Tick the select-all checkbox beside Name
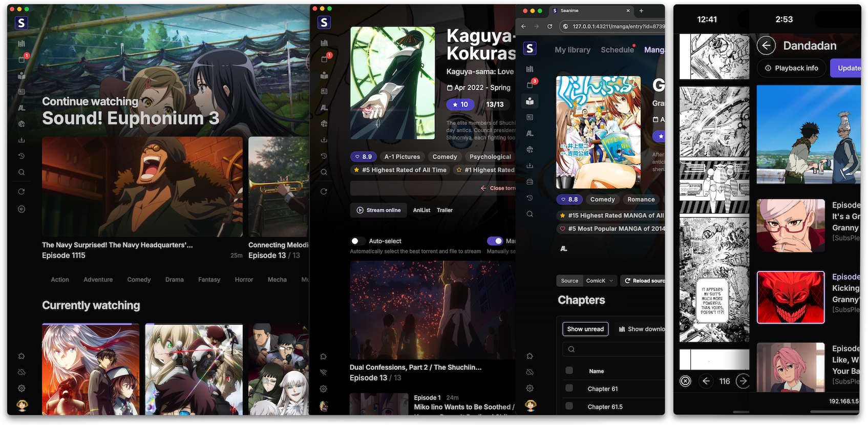This screenshot has height=425, width=868. click(569, 371)
